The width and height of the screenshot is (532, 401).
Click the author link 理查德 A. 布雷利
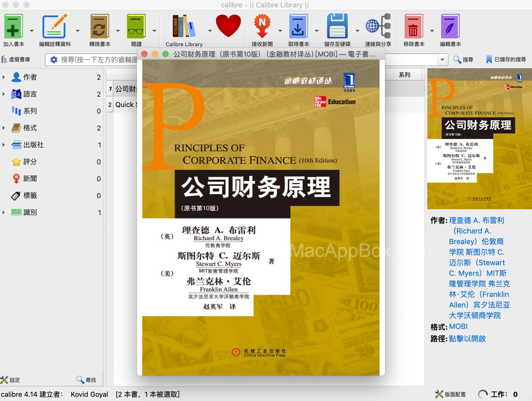point(476,220)
